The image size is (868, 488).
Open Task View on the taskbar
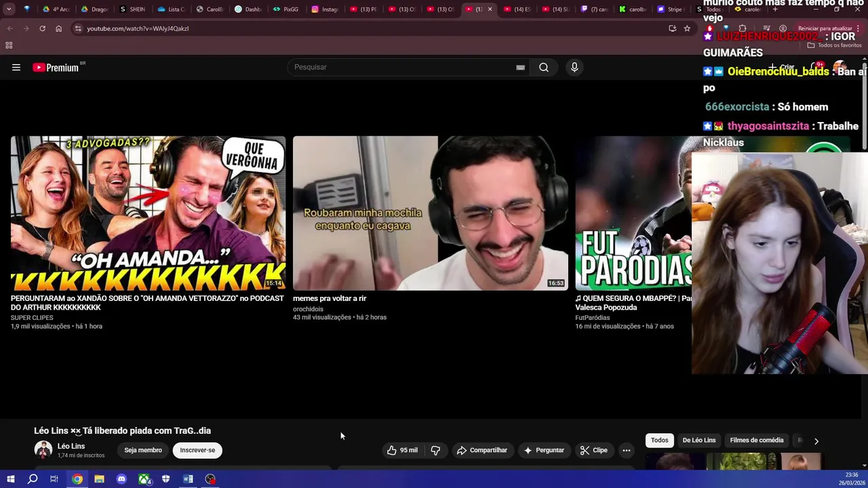(x=54, y=479)
